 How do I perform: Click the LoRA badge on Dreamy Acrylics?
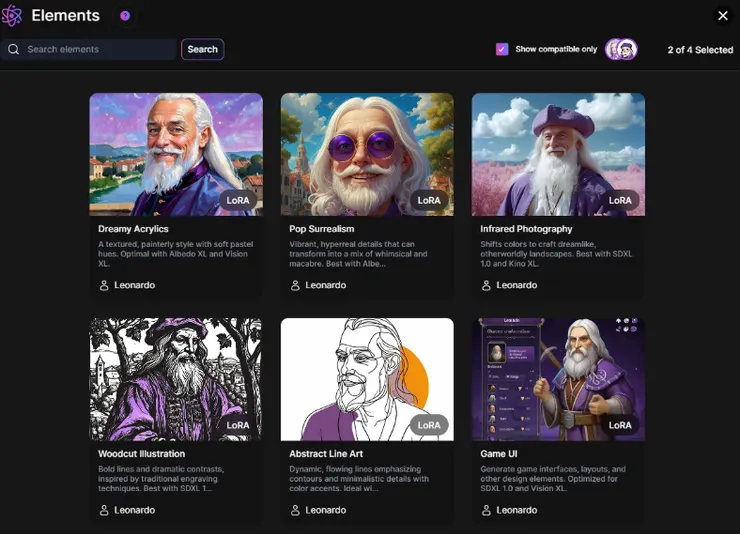(x=238, y=200)
